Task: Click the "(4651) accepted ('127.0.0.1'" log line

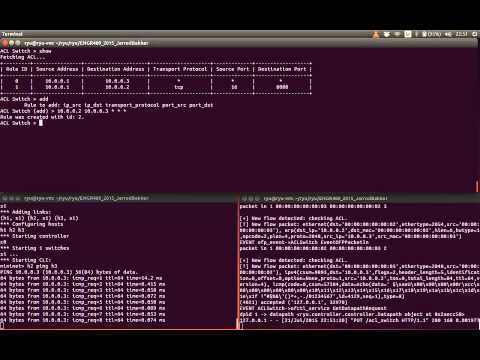Action: click(x=294, y=302)
